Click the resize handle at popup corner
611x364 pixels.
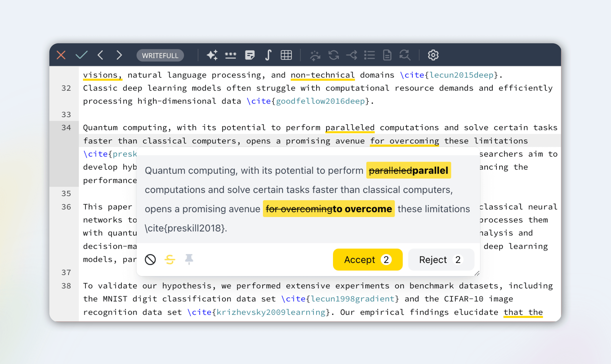477,273
